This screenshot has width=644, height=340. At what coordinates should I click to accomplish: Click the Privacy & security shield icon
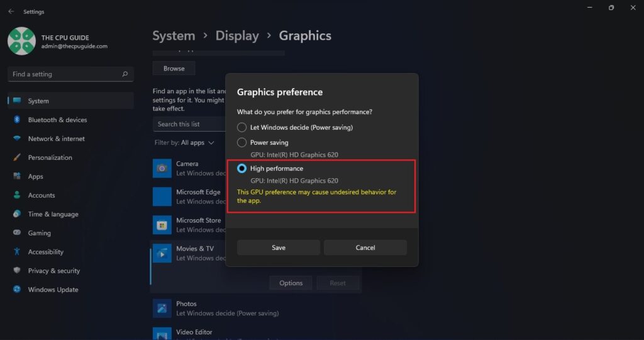[17, 271]
